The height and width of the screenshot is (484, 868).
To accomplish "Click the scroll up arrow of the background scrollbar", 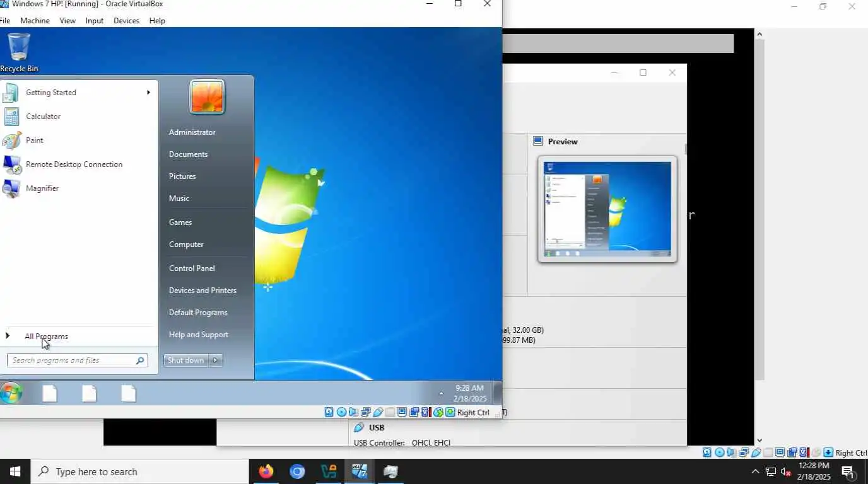I will [759, 34].
